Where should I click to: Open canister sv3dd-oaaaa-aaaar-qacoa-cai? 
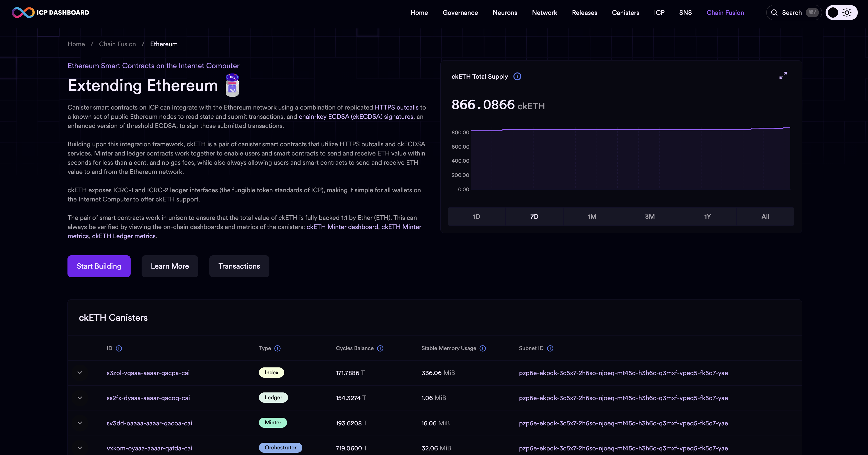[x=149, y=423]
